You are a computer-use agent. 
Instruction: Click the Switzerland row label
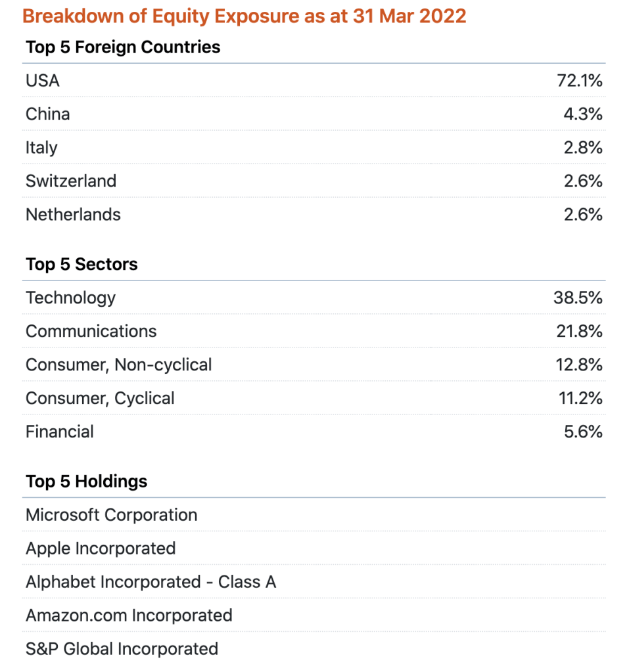(71, 181)
